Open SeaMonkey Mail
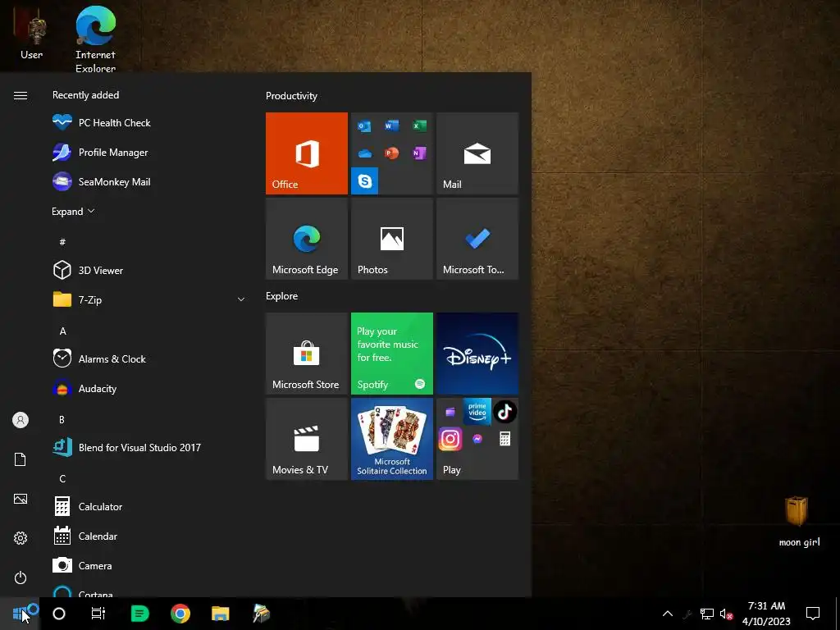840x630 pixels. pyautogui.click(x=148, y=181)
